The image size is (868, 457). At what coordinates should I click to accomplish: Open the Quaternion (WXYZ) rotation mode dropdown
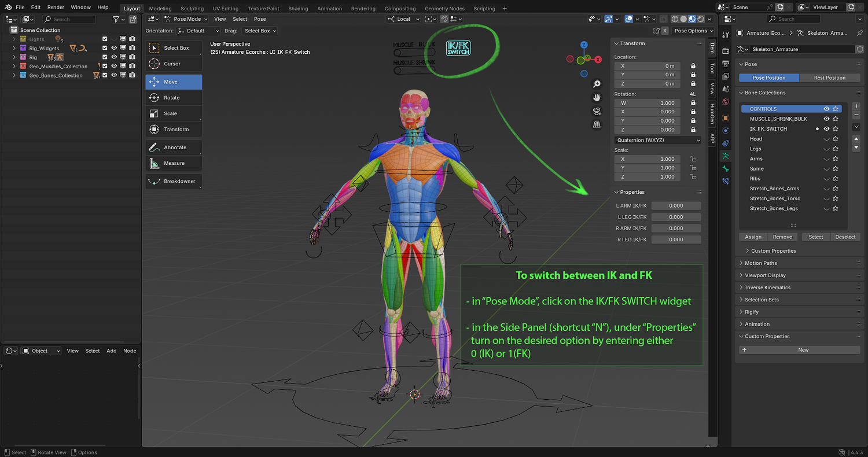point(658,140)
